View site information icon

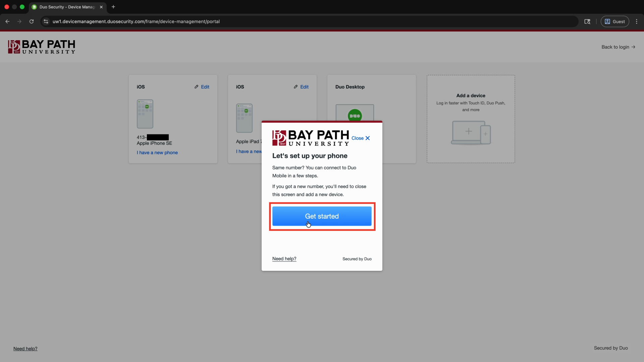(x=46, y=21)
